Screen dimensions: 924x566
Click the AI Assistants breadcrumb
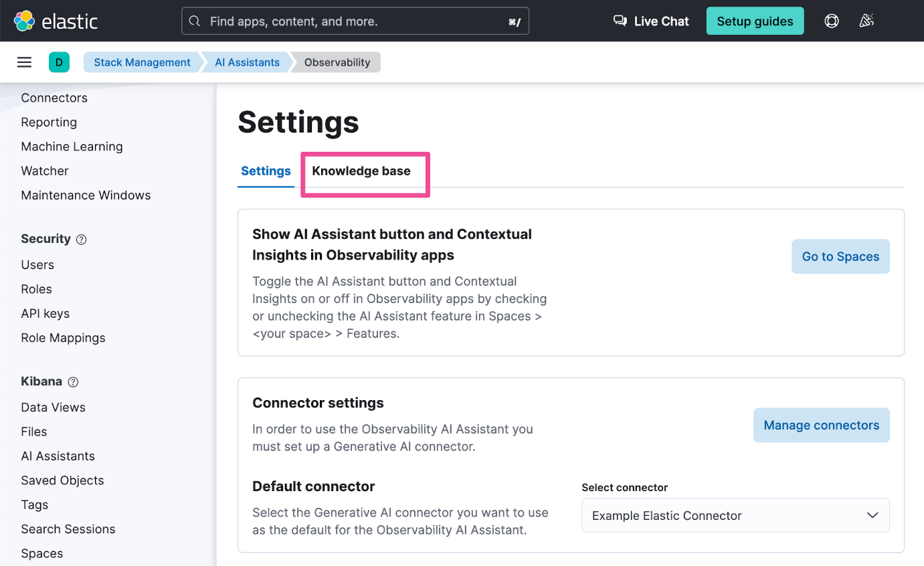click(x=247, y=62)
